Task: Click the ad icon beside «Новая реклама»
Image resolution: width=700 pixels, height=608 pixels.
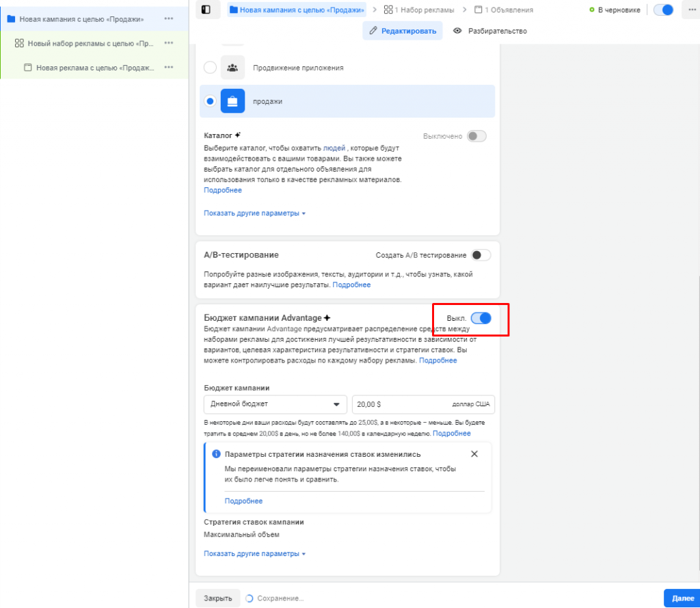Action: point(27,68)
